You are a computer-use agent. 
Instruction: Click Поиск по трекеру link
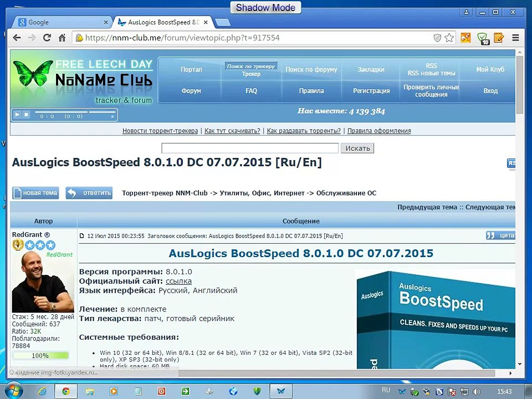[x=251, y=66]
